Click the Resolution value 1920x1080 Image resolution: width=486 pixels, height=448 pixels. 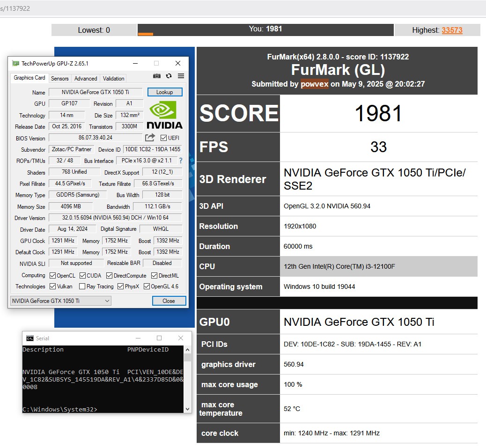300,226
